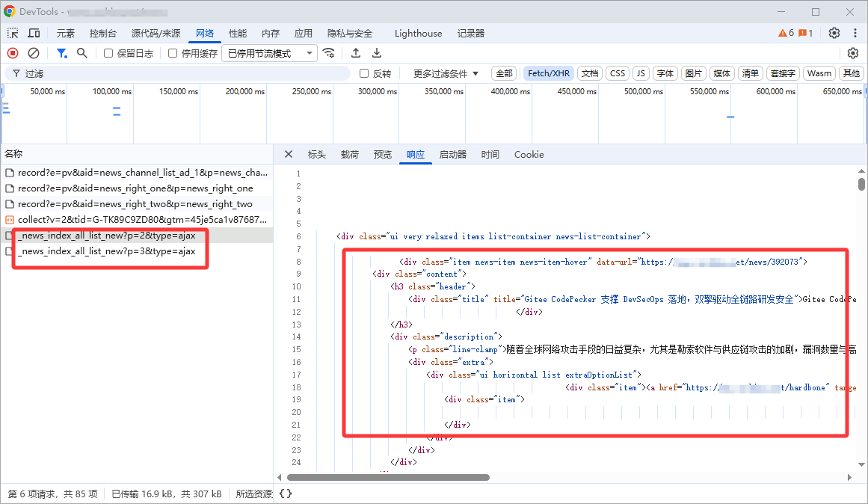Open the 已停用节流模式 throttling dropdown

click(x=269, y=53)
